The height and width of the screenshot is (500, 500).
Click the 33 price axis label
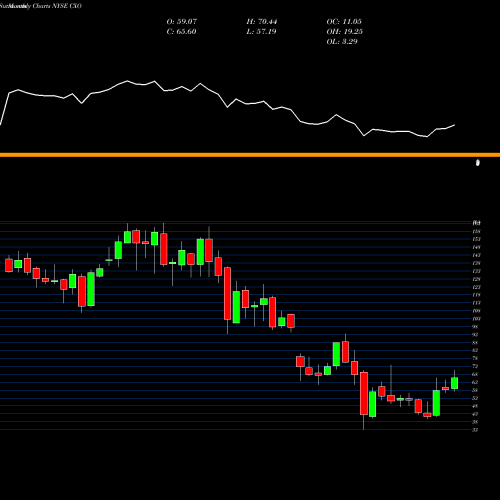475,430
